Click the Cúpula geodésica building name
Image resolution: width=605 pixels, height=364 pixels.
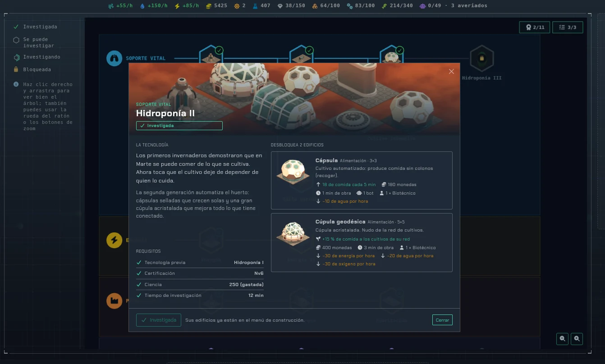[x=340, y=222]
